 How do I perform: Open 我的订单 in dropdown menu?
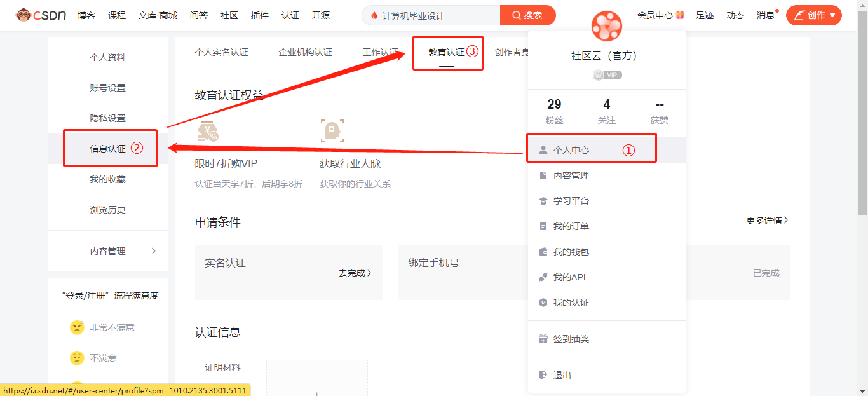point(607,226)
